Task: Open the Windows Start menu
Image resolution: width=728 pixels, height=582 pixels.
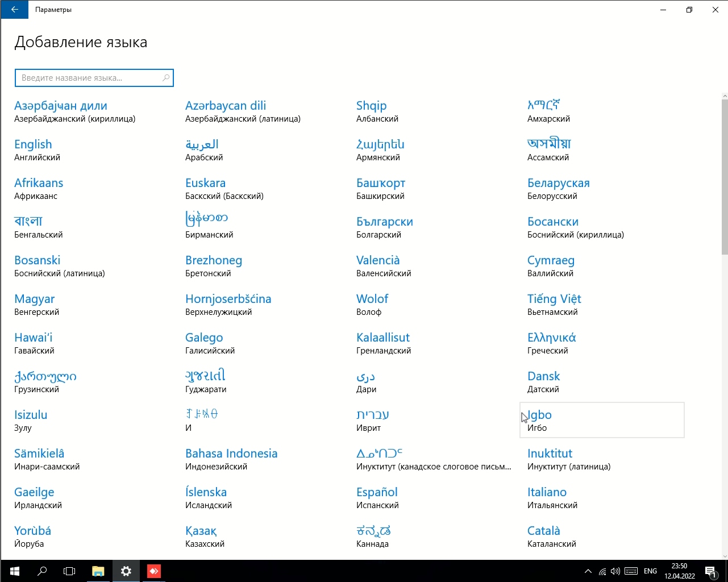Action: [14, 571]
